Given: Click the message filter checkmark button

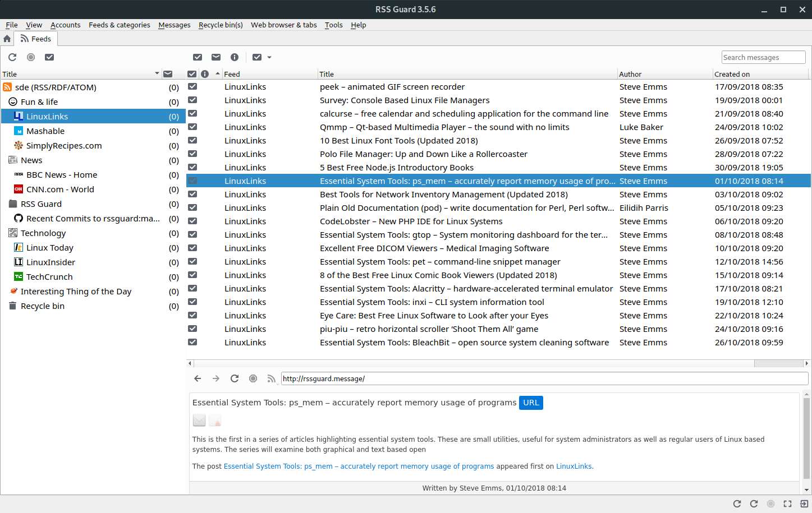Looking at the screenshot, I should (257, 57).
